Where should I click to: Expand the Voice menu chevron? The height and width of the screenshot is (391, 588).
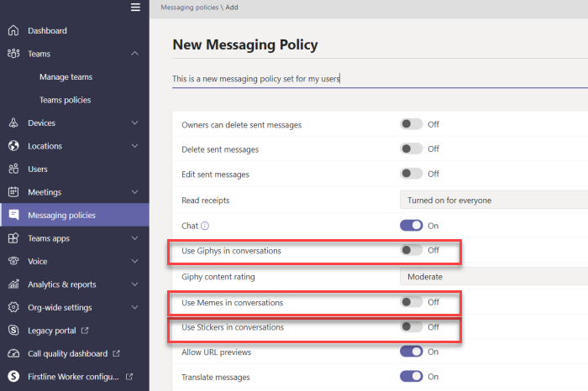[x=135, y=261]
